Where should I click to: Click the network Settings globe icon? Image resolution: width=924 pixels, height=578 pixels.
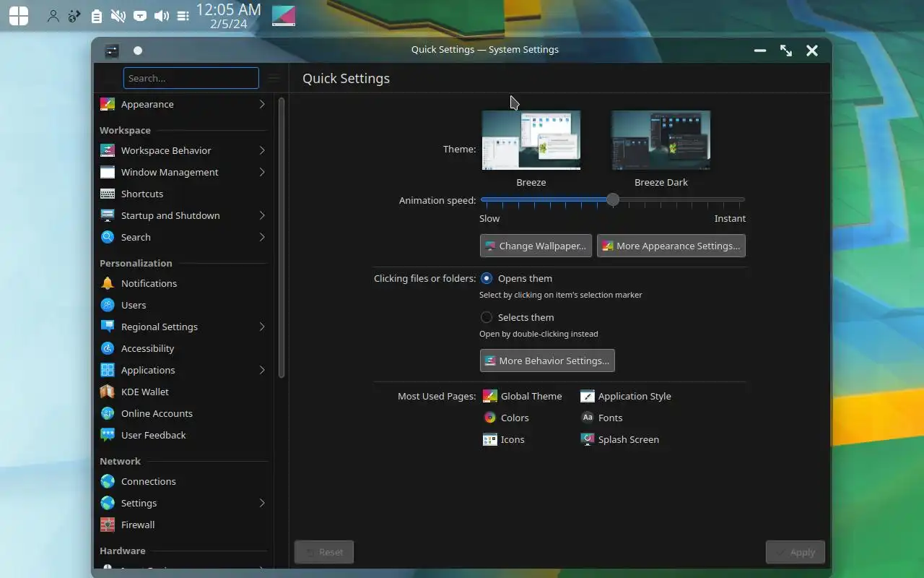pos(108,503)
